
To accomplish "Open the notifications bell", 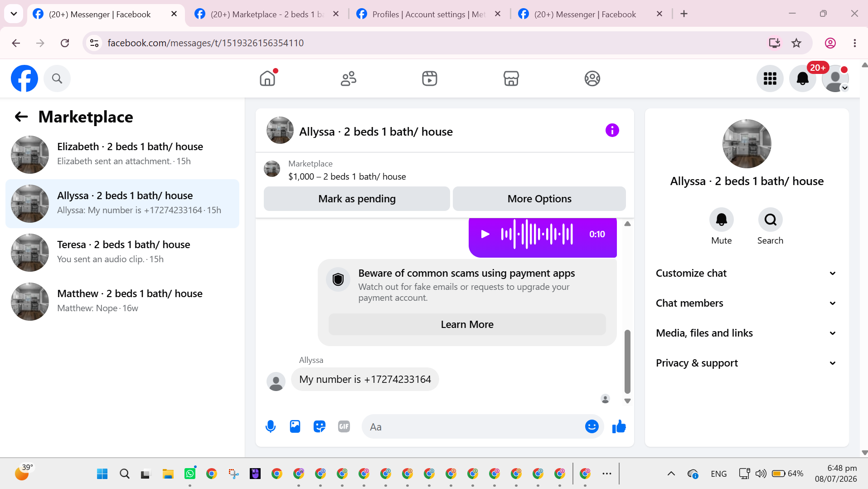I will coord(803,78).
